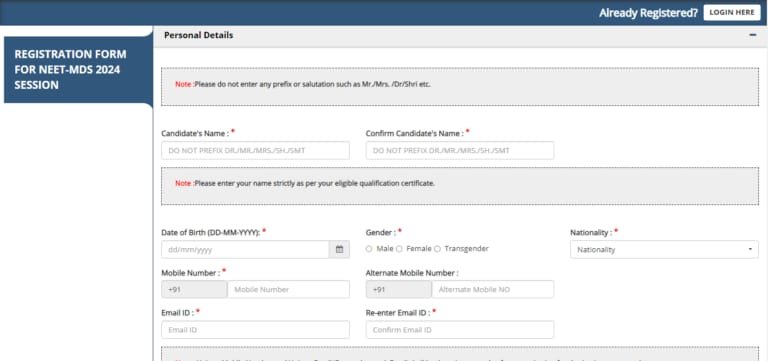This screenshot has width=768, height=361.
Task: Focus the Mobile Number input
Action: point(288,289)
